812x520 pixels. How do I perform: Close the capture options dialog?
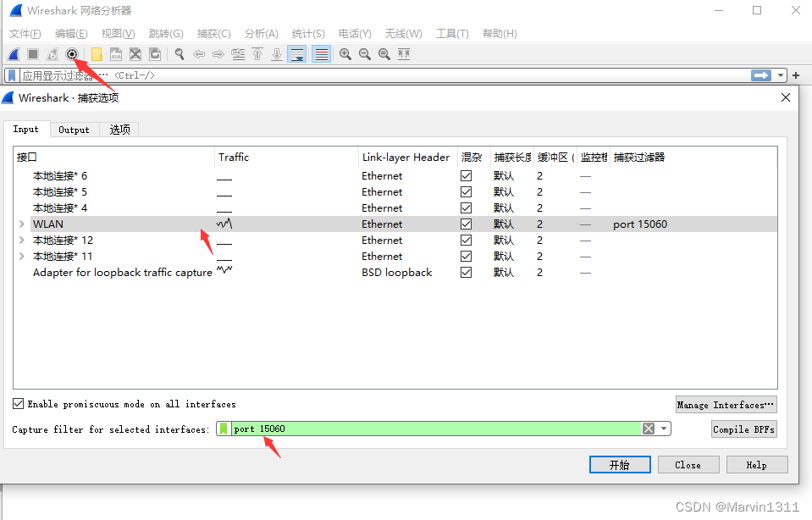[x=786, y=97]
